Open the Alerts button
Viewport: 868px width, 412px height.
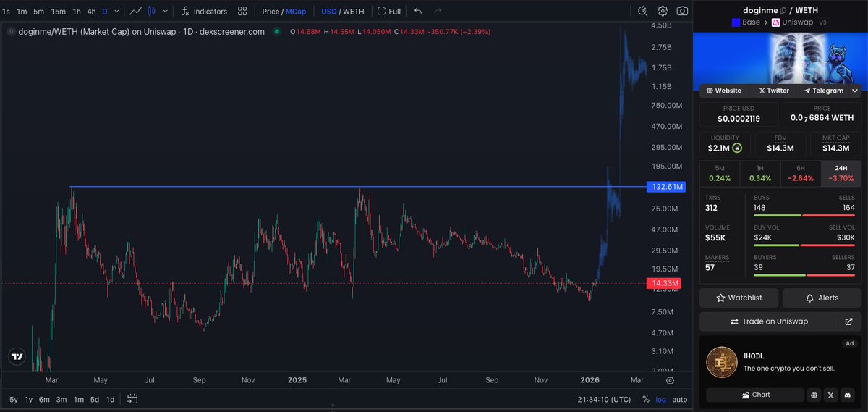click(x=822, y=298)
